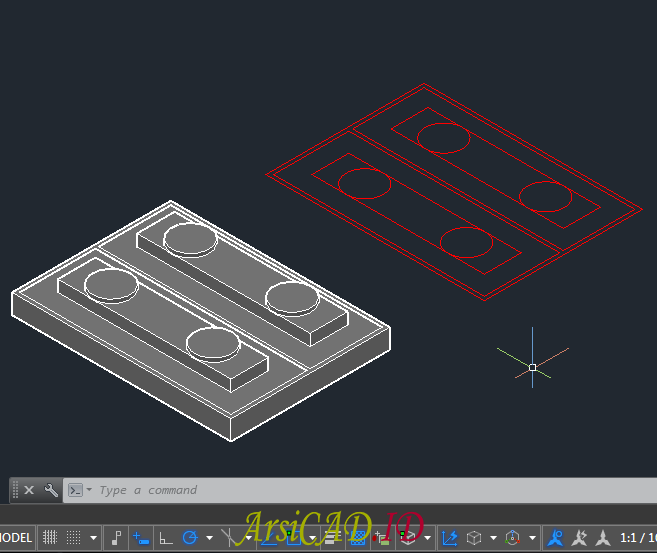
Task: Toggle Dynamic UCS icon
Action: tap(449, 537)
